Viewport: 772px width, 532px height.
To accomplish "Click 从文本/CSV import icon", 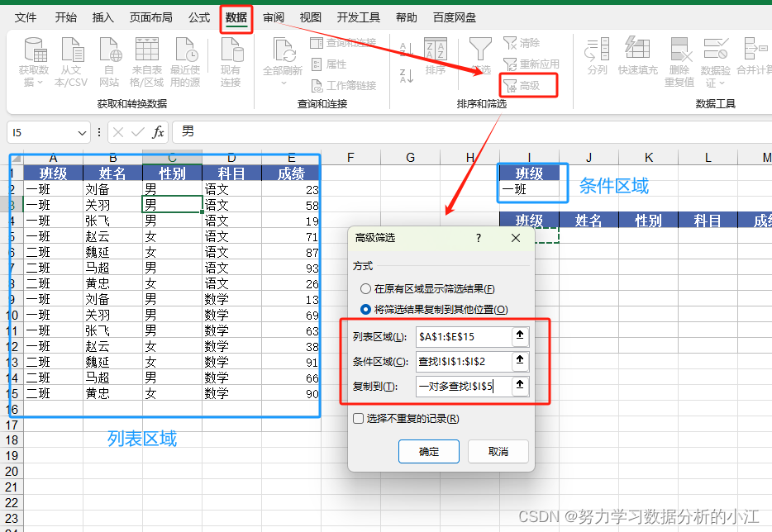I will pyautogui.click(x=72, y=50).
